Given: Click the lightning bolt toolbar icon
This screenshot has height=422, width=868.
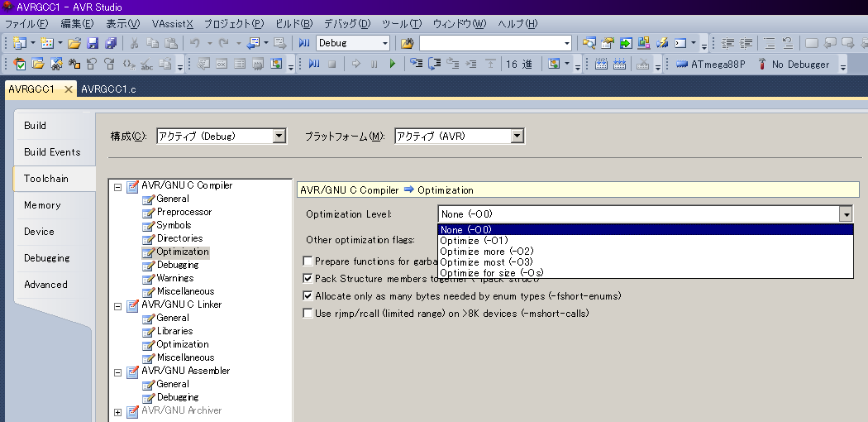Looking at the screenshot, I should point(662,43).
